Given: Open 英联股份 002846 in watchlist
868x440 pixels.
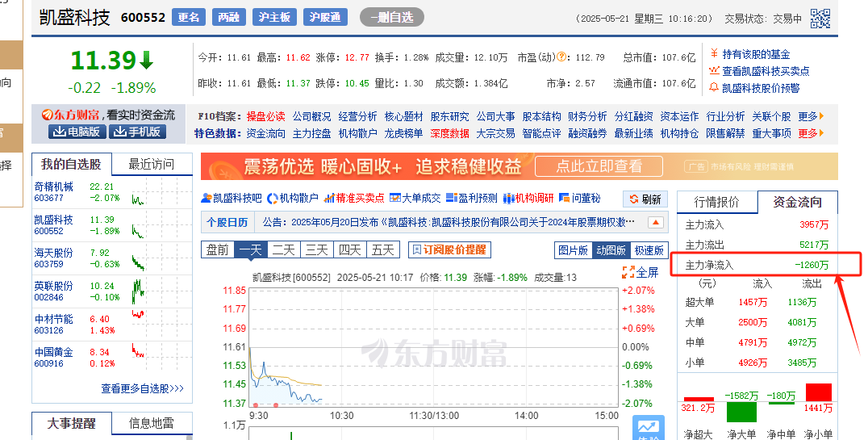Looking at the screenshot, I should click(x=54, y=291).
